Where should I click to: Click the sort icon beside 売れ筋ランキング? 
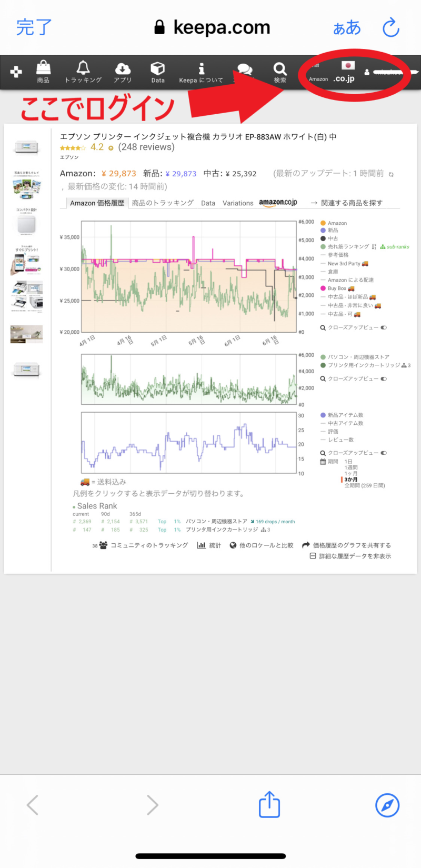[x=374, y=246]
